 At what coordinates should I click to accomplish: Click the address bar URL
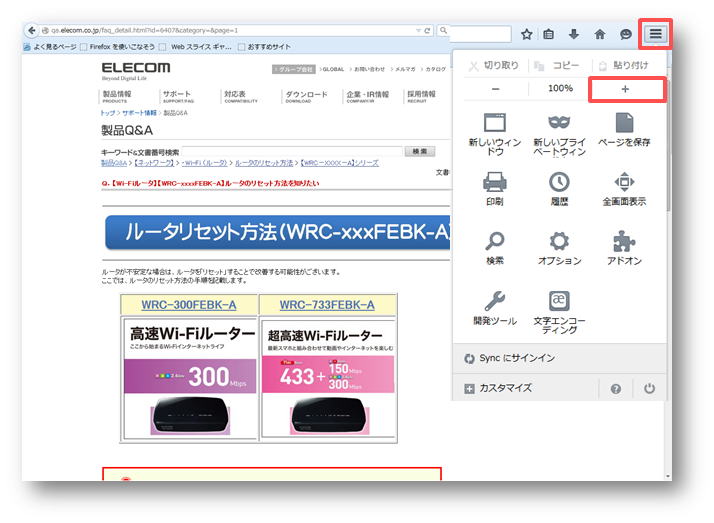click(x=144, y=30)
